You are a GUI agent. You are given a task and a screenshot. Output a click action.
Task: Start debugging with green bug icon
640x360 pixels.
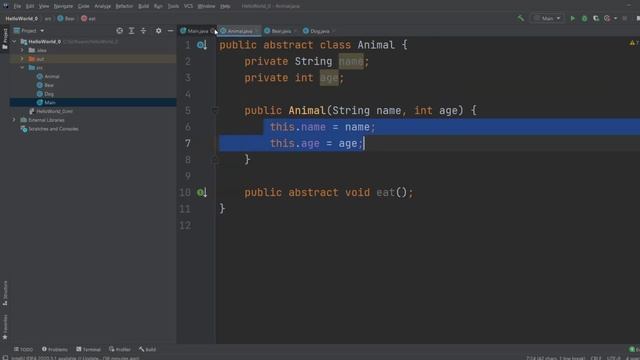click(584, 18)
